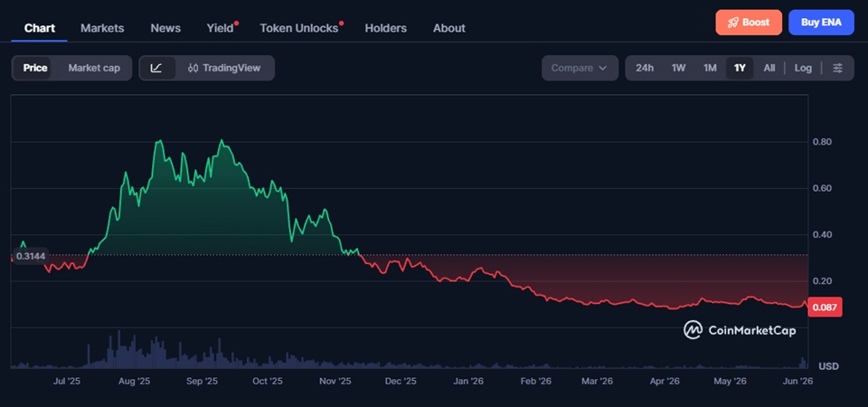Image resolution: width=868 pixels, height=407 pixels.
Task: Click the 0.20 y-axis label
Action: 822,281
